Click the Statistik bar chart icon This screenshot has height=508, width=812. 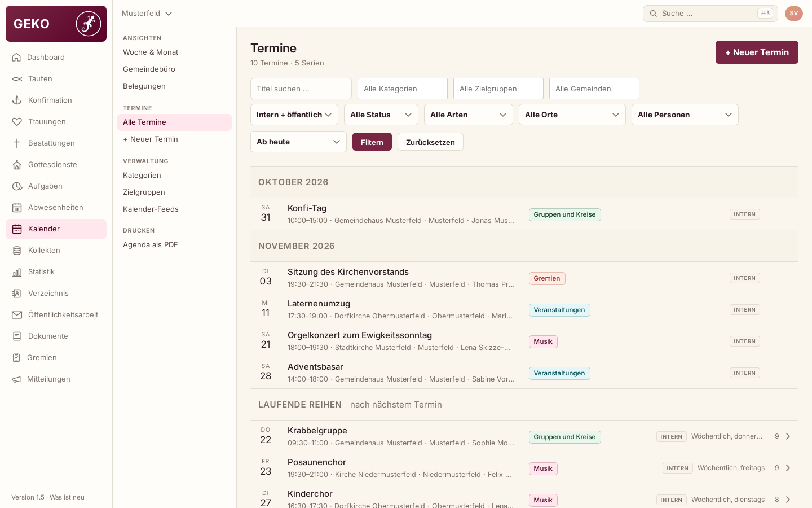[17, 271]
